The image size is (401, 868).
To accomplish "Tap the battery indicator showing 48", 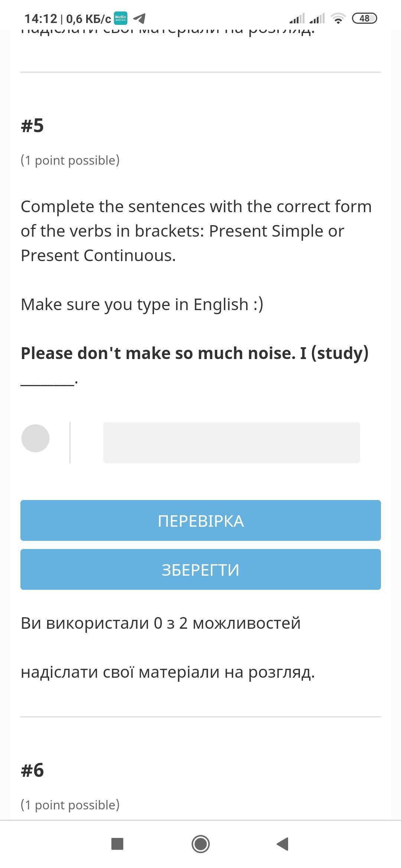I will coord(364,18).
